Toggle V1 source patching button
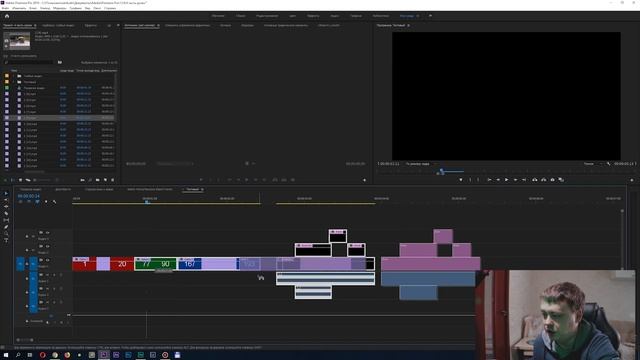Screen dimensions: 640x360 click(20, 264)
